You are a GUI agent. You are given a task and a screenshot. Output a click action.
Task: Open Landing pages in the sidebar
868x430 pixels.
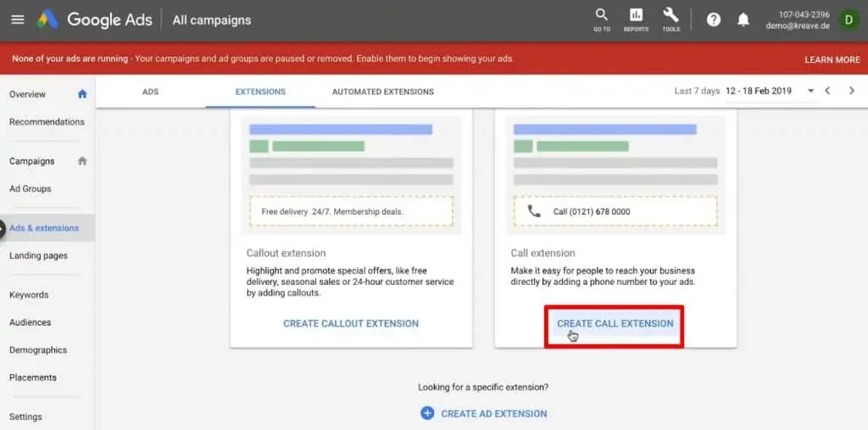(39, 256)
